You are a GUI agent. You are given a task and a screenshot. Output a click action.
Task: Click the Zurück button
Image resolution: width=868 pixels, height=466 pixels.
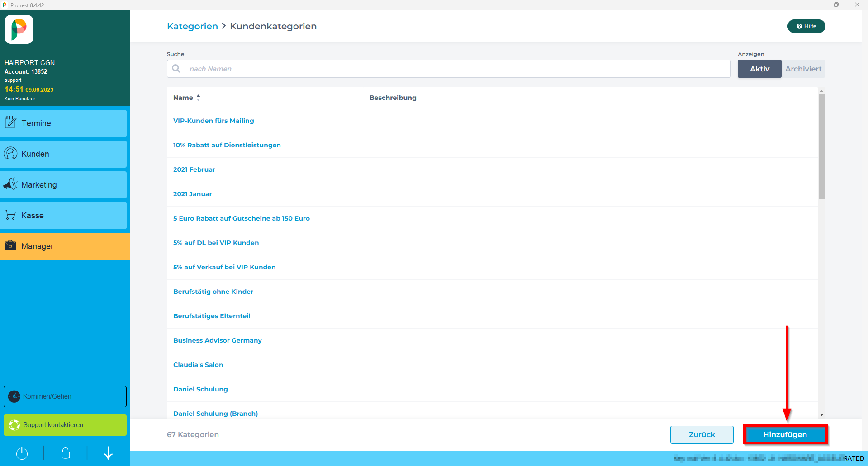point(702,434)
